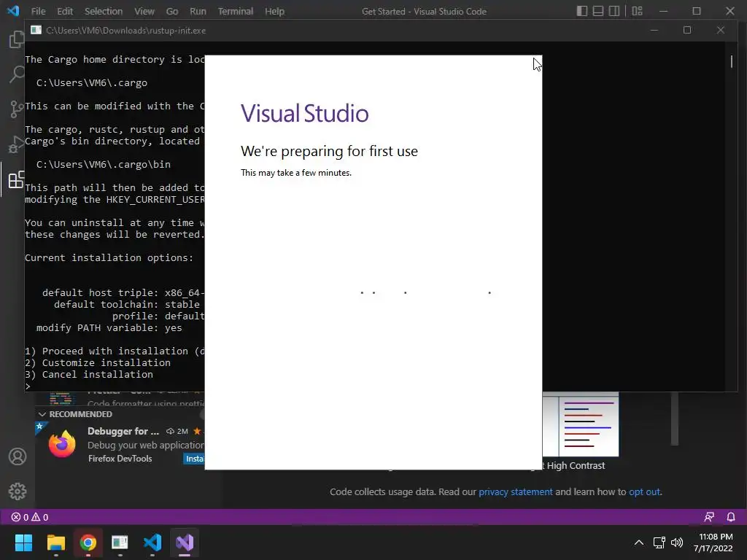
Task: Open the Accounts icon in activity bar
Action: click(x=18, y=456)
